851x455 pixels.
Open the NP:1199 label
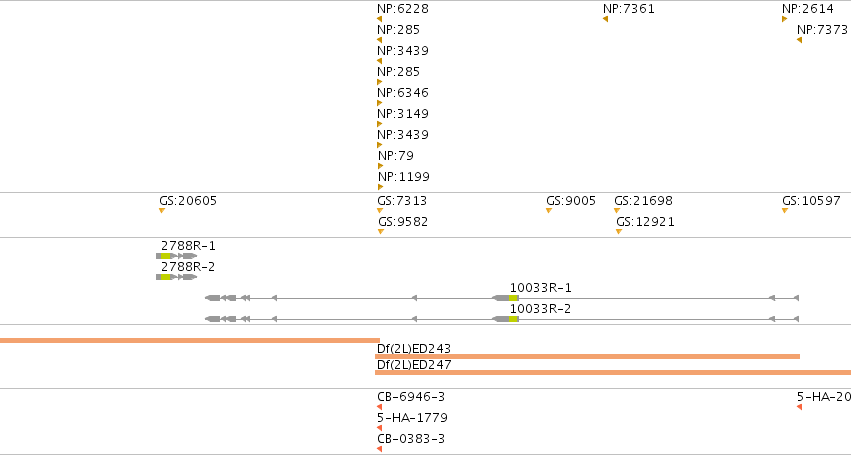[404, 176]
